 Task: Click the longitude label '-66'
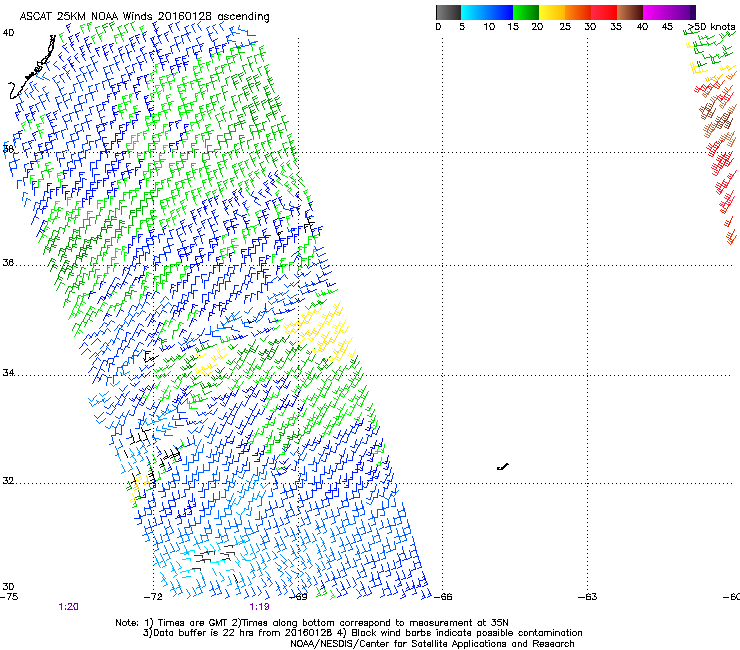coord(443,597)
